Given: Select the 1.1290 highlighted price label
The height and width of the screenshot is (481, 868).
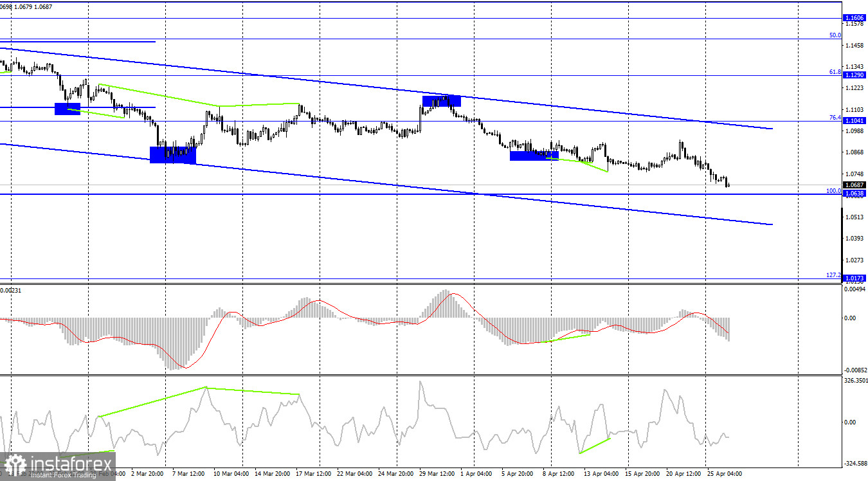Looking at the screenshot, I should coord(854,75).
